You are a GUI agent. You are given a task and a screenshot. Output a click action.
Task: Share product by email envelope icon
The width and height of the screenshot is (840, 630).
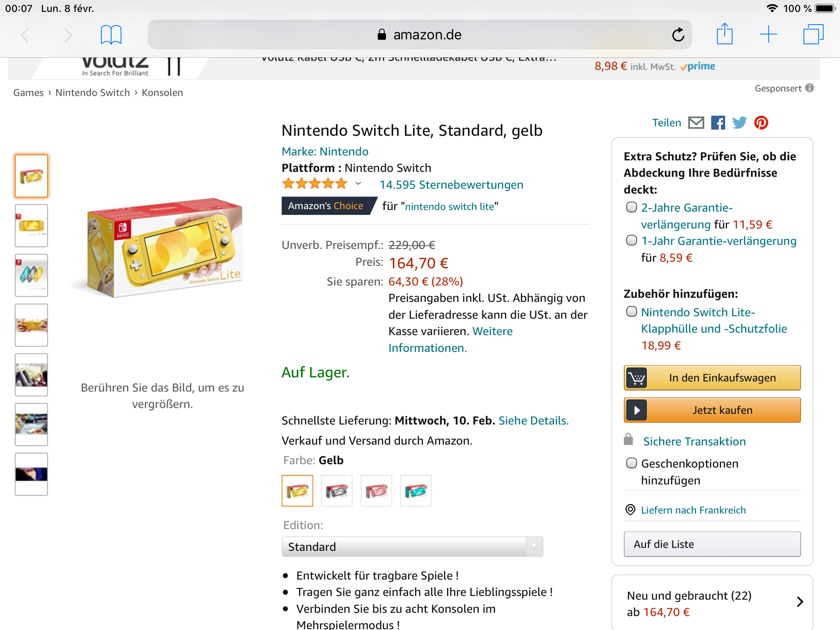pos(696,123)
